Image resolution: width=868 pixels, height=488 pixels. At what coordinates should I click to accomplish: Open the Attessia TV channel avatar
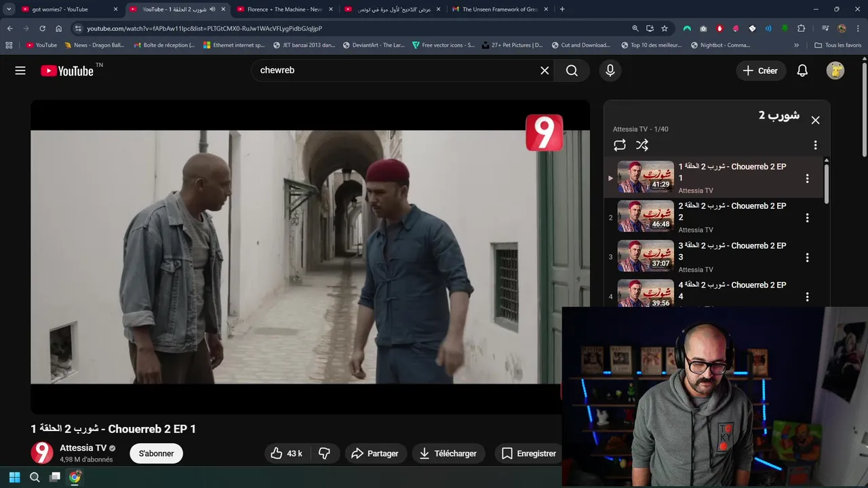coord(42,453)
